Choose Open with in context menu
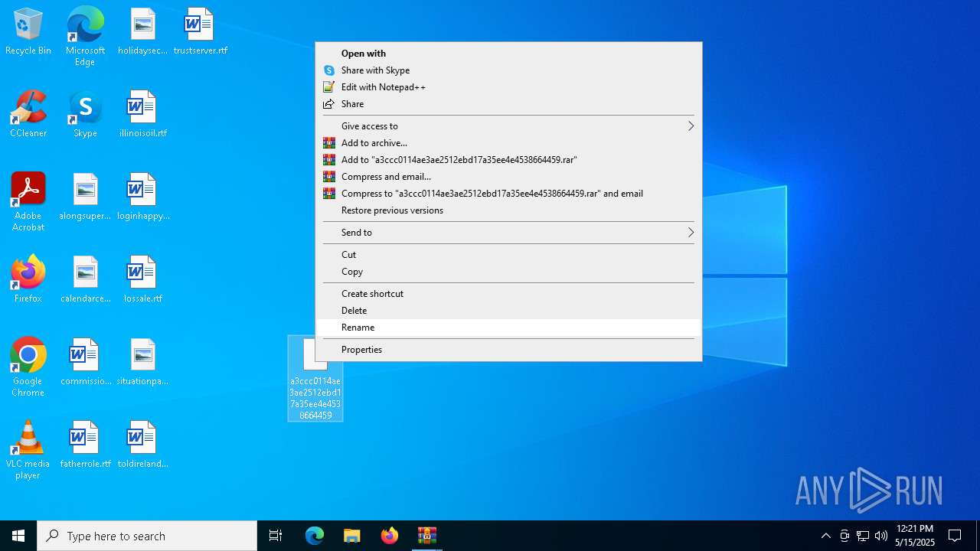 click(x=509, y=54)
